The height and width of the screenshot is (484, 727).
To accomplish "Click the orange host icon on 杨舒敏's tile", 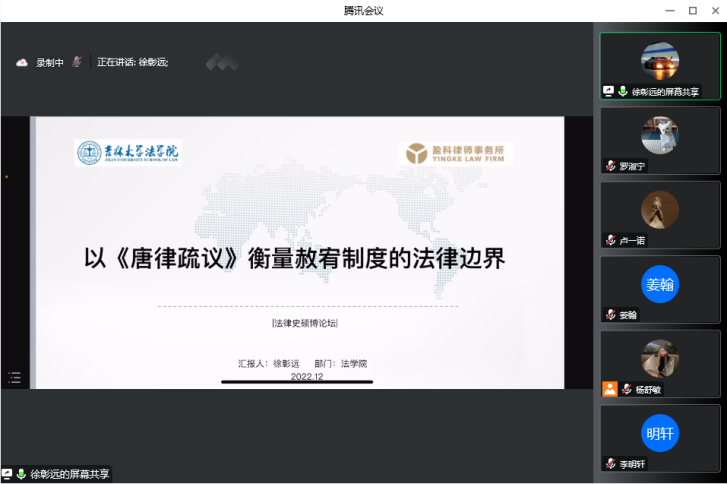I will point(609,389).
